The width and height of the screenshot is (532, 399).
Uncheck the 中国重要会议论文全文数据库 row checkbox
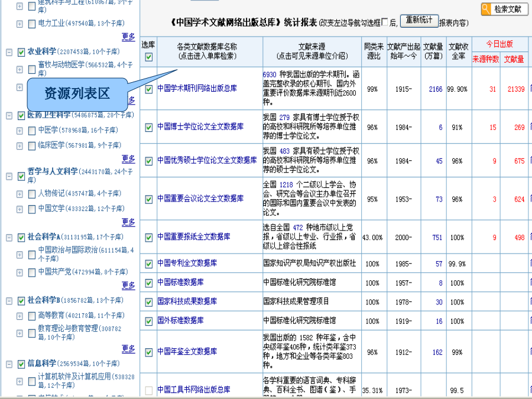tap(148, 199)
